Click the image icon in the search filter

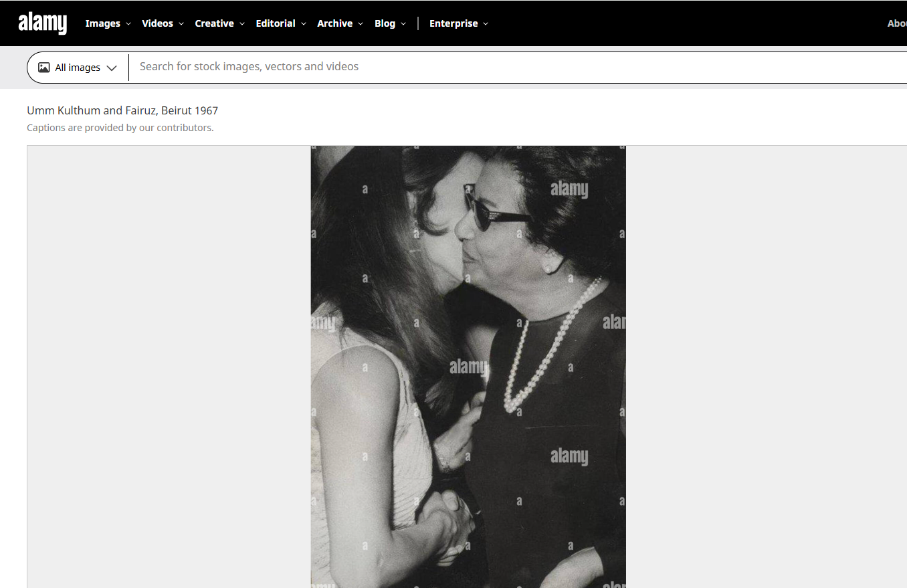tap(43, 67)
